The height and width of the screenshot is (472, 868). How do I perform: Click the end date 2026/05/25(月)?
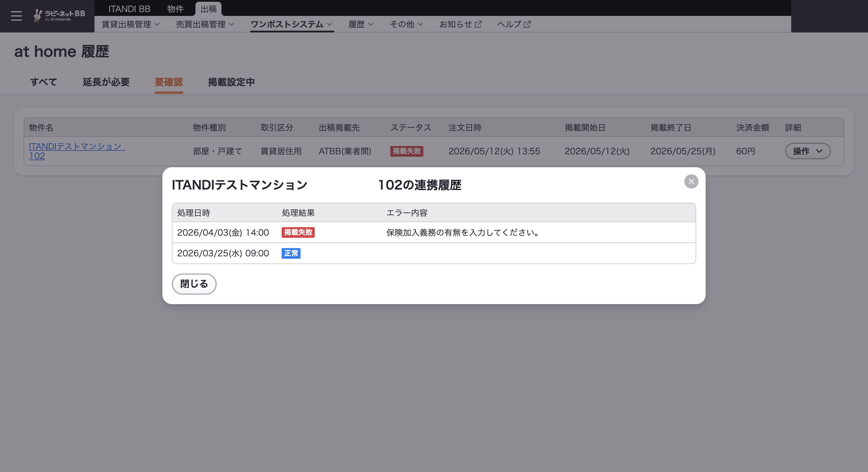click(683, 151)
